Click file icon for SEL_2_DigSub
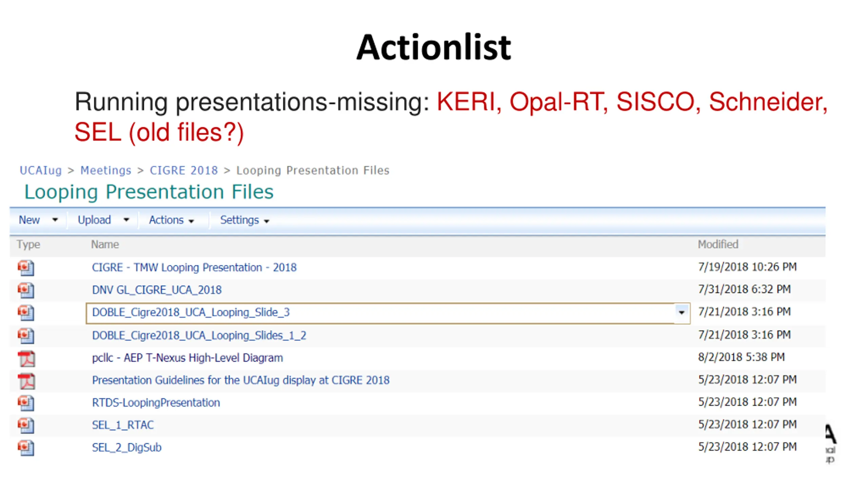The height and width of the screenshot is (488, 868). coord(26,448)
